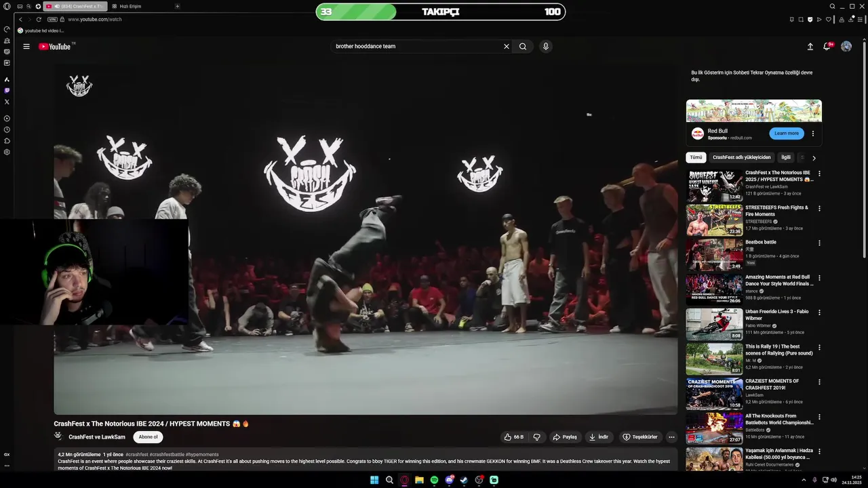This screenshot has width=868, height=488.
Task: Click the taskbar volume speaker icon
Action: 834,480
